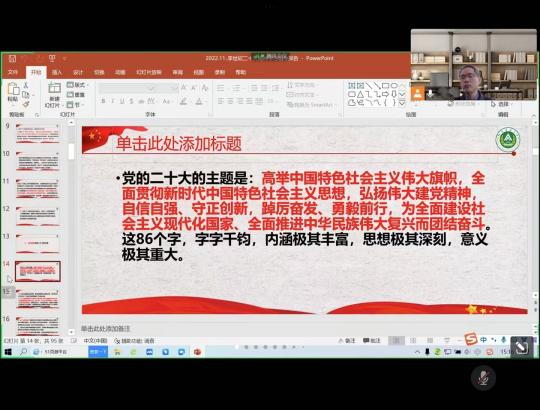Toggle the Notes (备注) pane in status bar
The height and width of the screenshot is (410, 540).
click(347, 340)
